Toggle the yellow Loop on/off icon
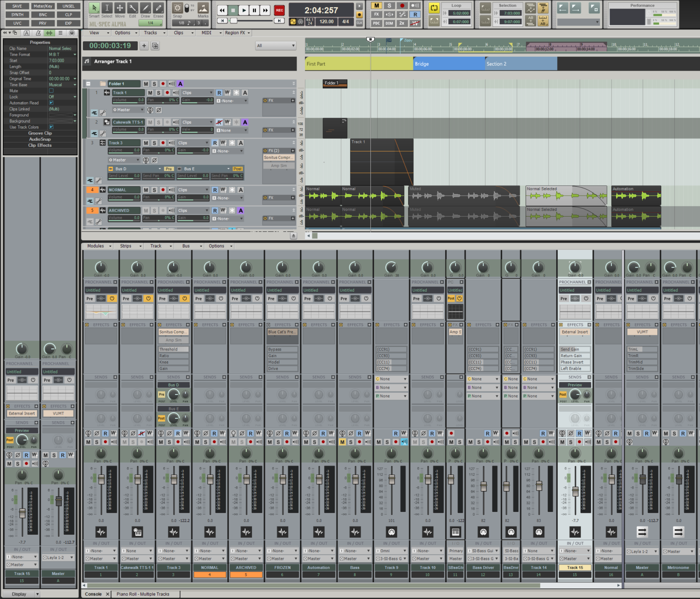700x599 pixels. (x=434, y=8)
